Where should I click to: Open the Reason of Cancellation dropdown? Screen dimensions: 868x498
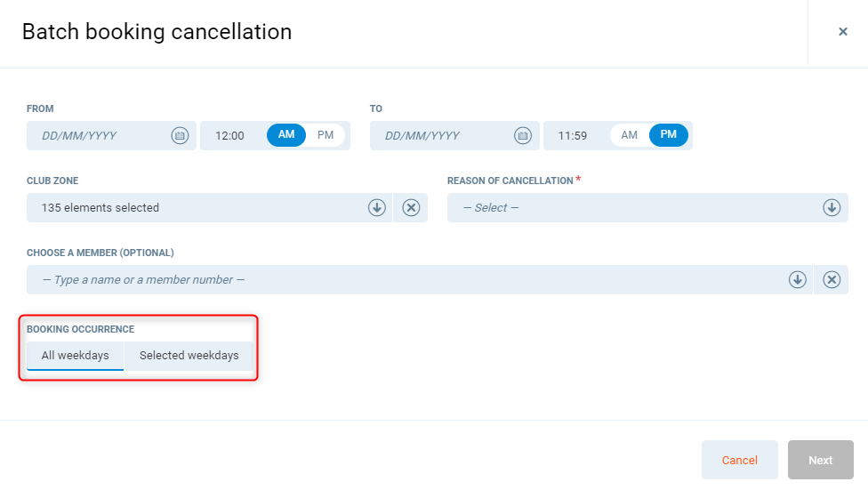[x=647, y=208]
